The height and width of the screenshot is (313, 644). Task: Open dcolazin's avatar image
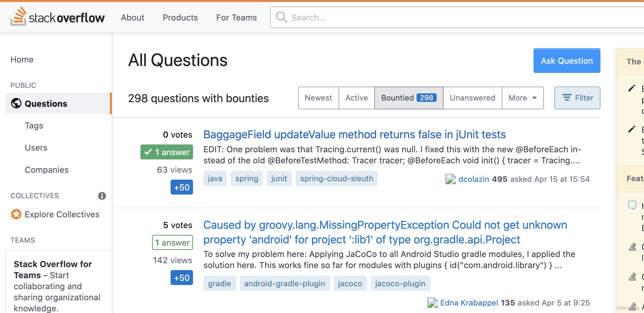point(450,179)
